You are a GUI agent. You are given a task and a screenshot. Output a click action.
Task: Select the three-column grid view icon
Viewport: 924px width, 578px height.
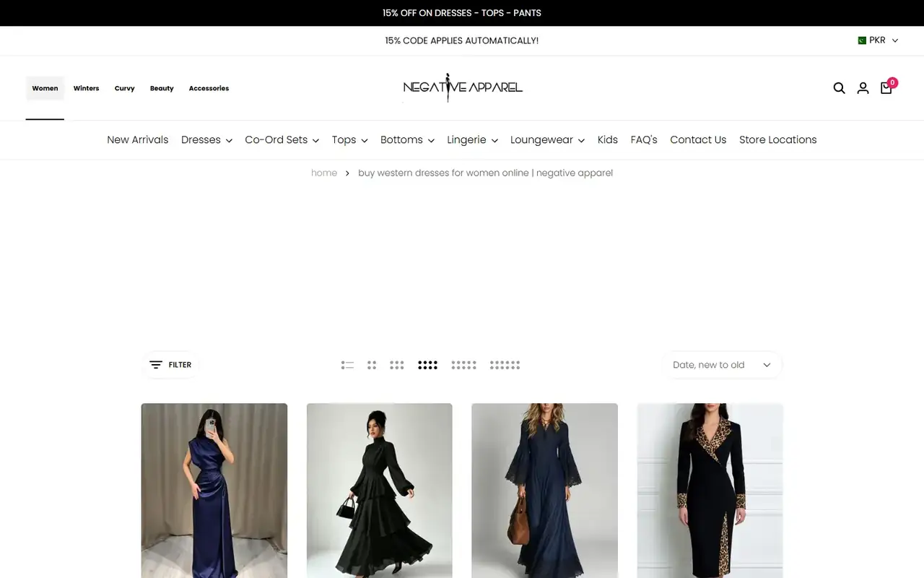coord(397,365)
